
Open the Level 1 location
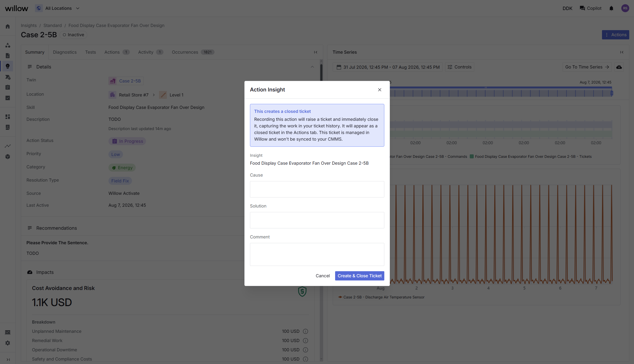point(171,95)
